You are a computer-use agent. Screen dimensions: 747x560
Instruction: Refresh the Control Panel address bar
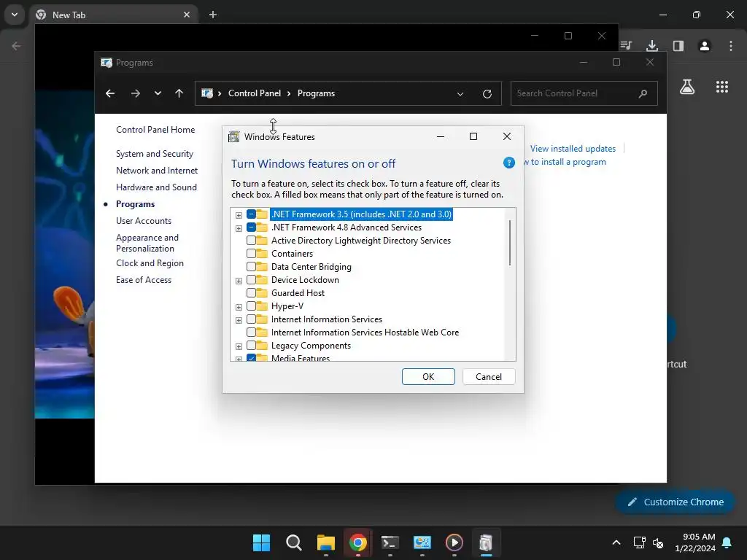[x=487, y=94]
